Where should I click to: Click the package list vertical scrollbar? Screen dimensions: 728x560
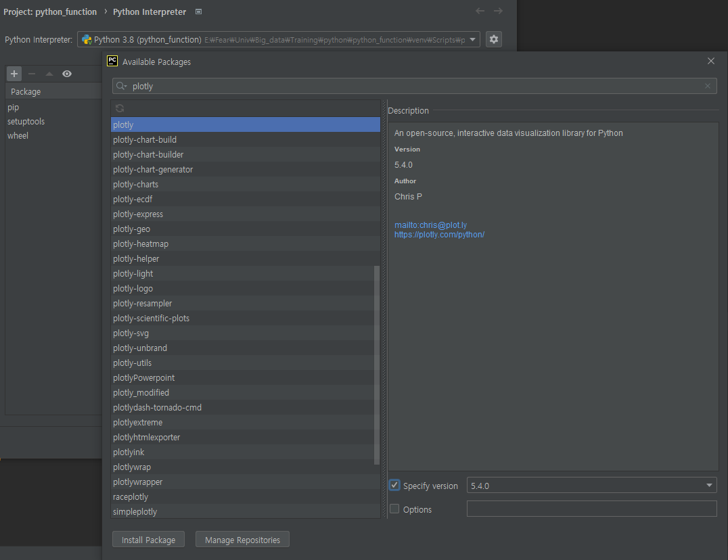pos(377,365)
